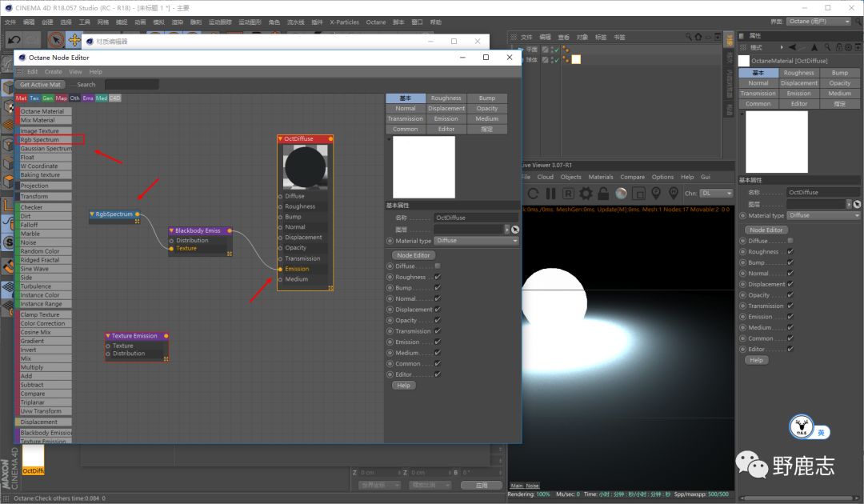Collapse the Blackbody Emiss node triangle

click(x=171, y=230)
